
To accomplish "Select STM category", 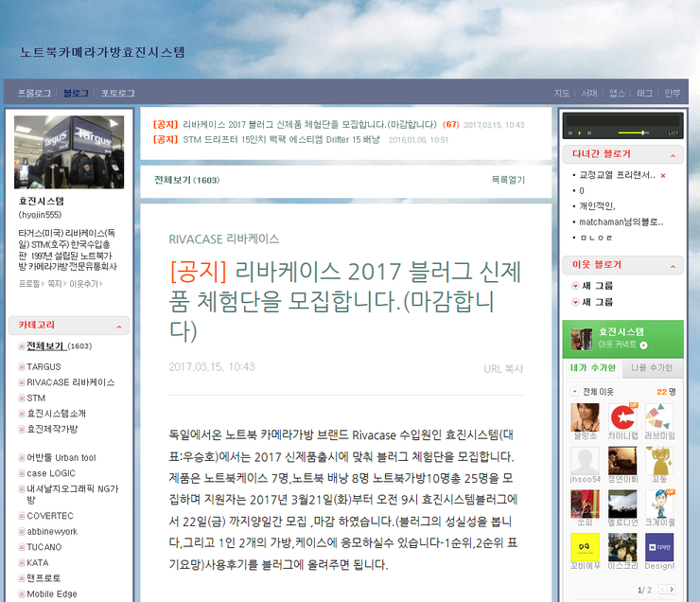I will pyautogui.click(x=36, y=398).
